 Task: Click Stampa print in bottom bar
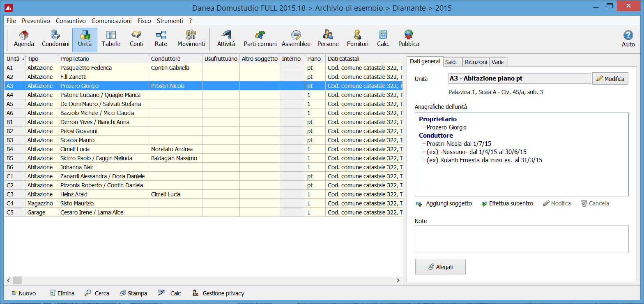(x=133, y=293)
